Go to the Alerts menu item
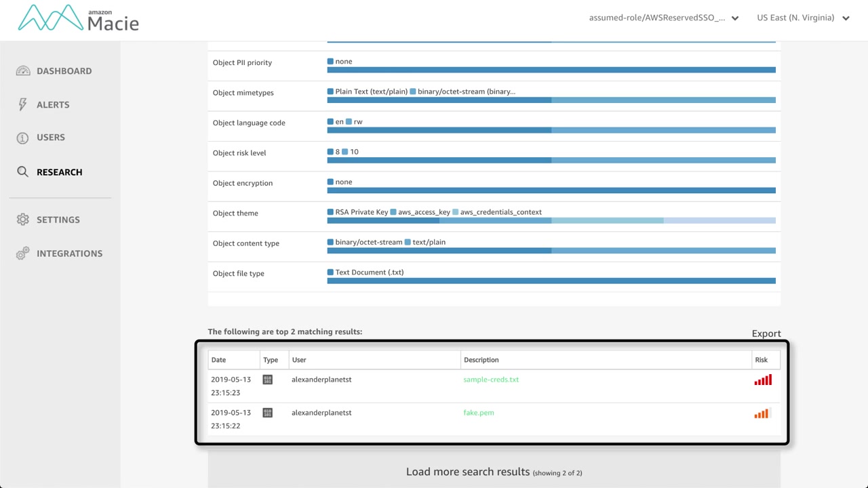The image size is (868, 488). (53, 105)
